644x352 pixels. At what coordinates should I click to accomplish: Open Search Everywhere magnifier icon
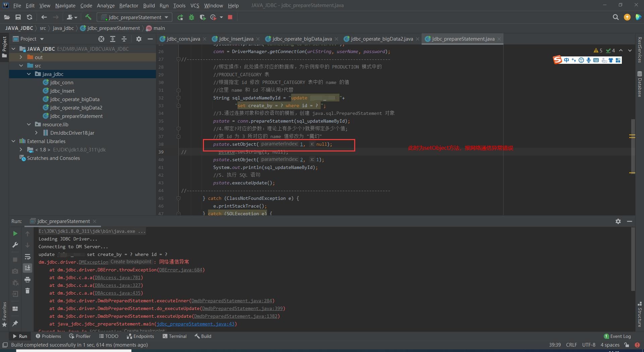615,17
